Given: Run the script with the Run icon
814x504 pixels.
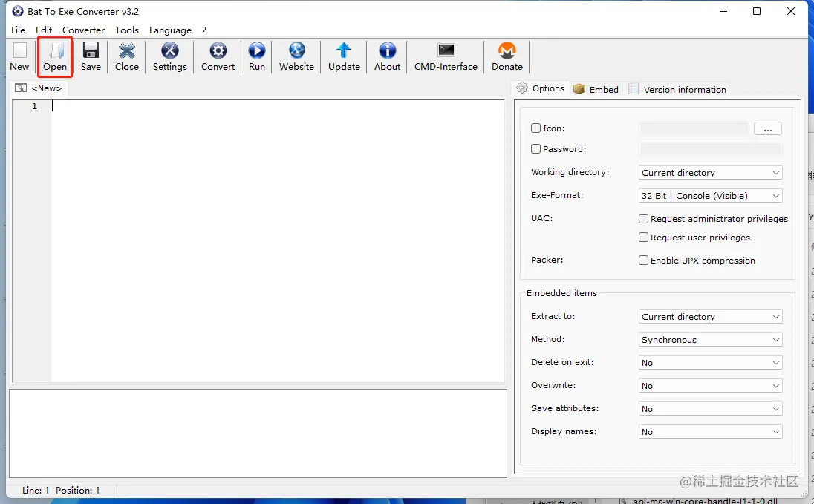Looking at the screenshot, I should (257, 56).
